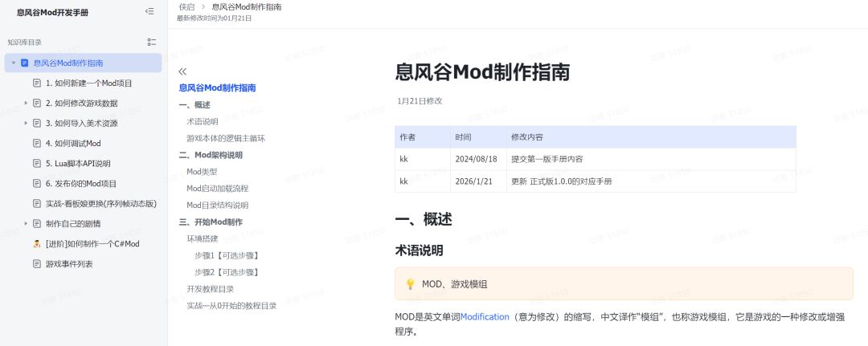Click 息风谷Mod制作指南 breadcrumb item
The height and width of the screenshot is (346, 868).
247,7
